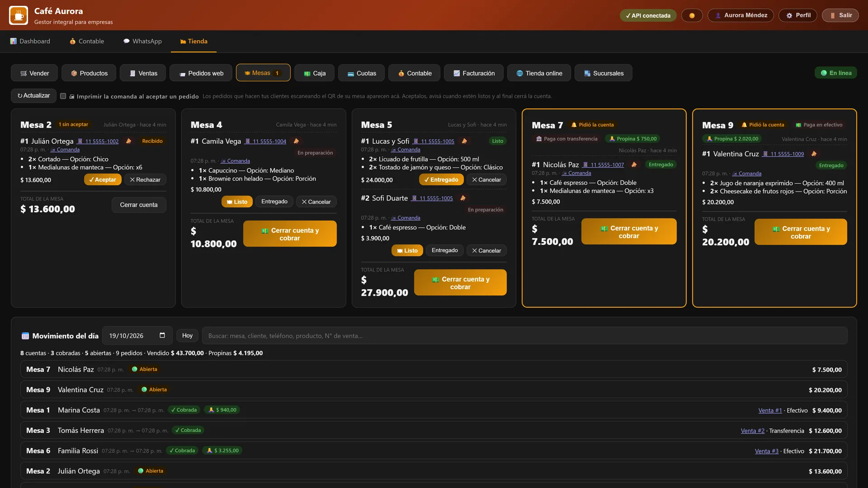868x488 pixels.
Task: Switch to the Contable top tab
Action: (87, 41)
